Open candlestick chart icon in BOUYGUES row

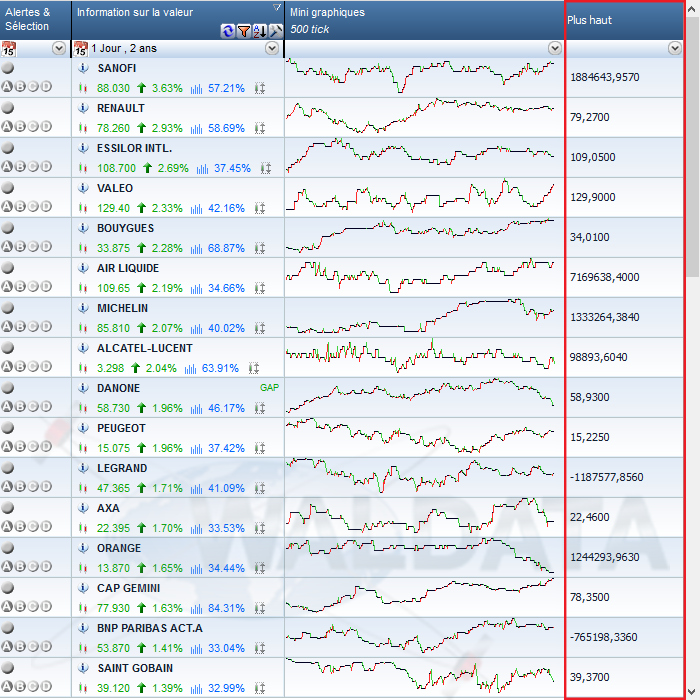coord(83,248)
